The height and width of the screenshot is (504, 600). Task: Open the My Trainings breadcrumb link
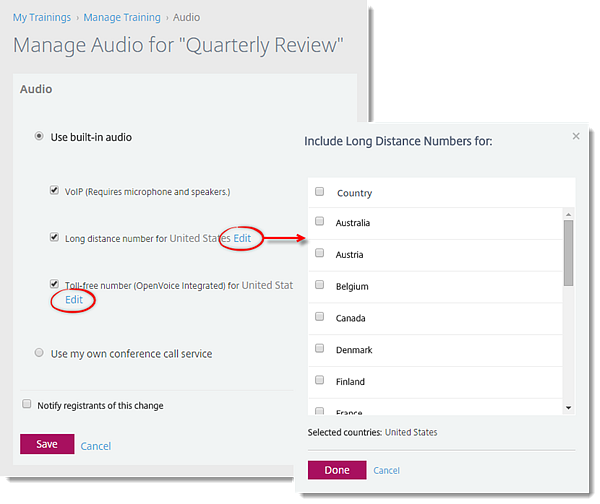click(x=41, y=17)
